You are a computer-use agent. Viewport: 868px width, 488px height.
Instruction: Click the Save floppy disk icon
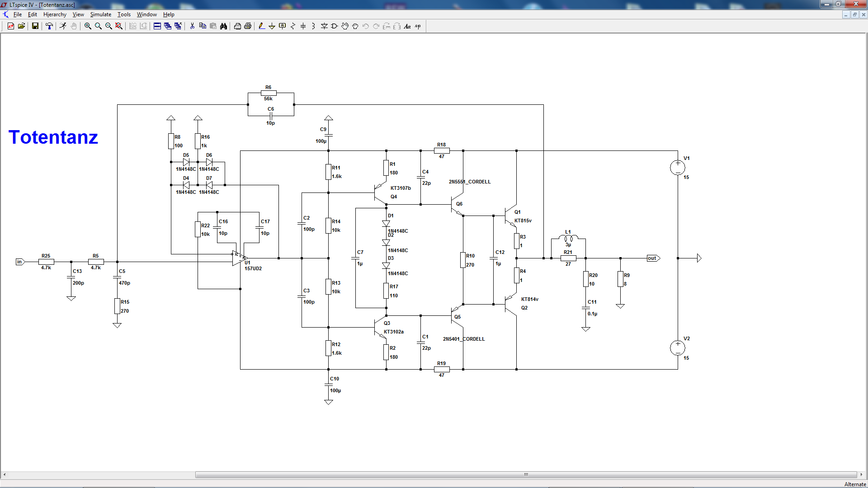(x=35, y=26)
